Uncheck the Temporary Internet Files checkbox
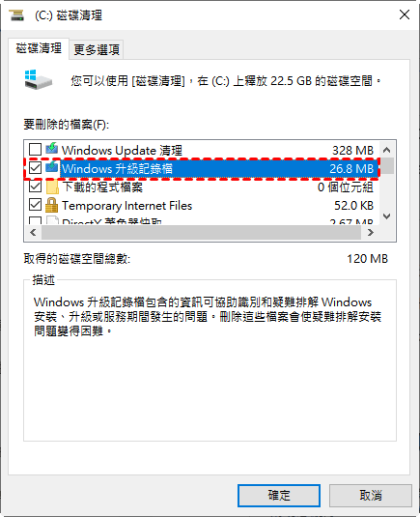Viewport: 420px width, 517px height. (x=35, y=205)
